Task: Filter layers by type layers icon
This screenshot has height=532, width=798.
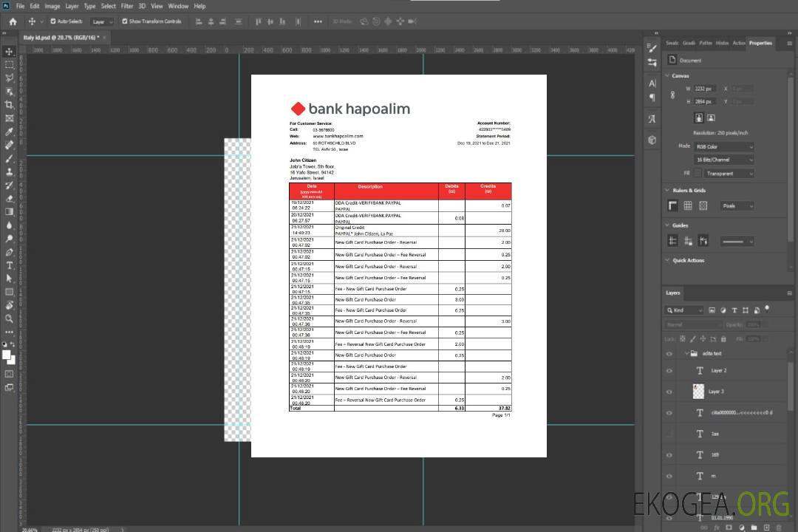Action: [736, 310]
